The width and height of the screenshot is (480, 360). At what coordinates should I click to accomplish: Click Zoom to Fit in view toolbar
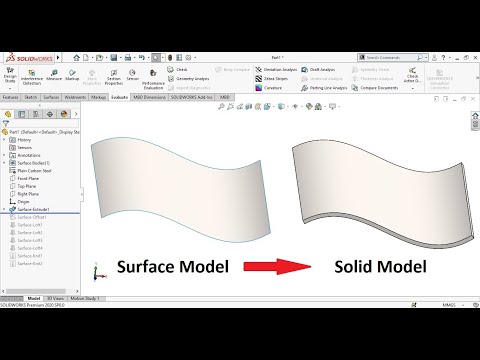coord(221,107)
